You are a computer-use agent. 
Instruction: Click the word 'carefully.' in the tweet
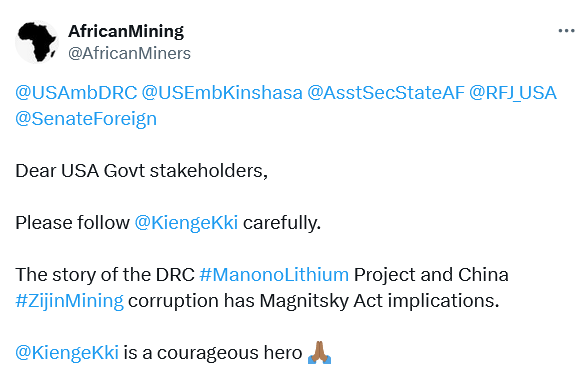282,223
